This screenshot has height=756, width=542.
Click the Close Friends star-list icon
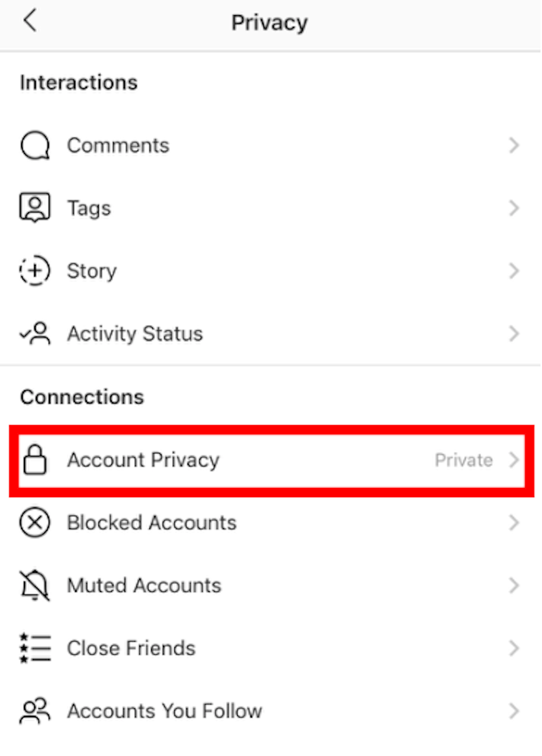click(35, 648)
